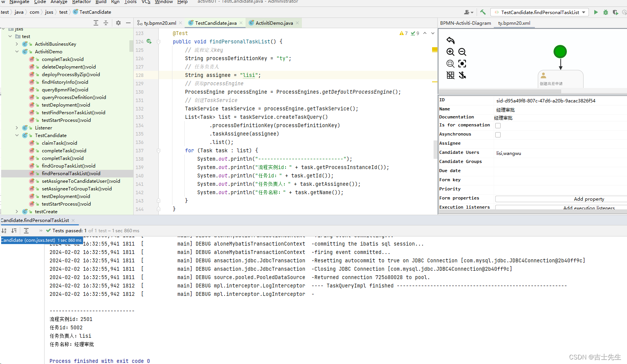Collapse the TestCandidate class node
Screen dimensions: 627x364
(x=17, y=135)
